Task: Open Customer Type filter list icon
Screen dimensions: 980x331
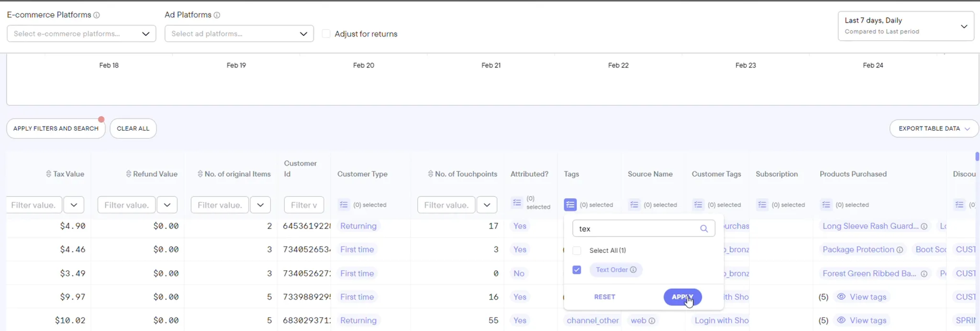Action: tap(344, 205)
